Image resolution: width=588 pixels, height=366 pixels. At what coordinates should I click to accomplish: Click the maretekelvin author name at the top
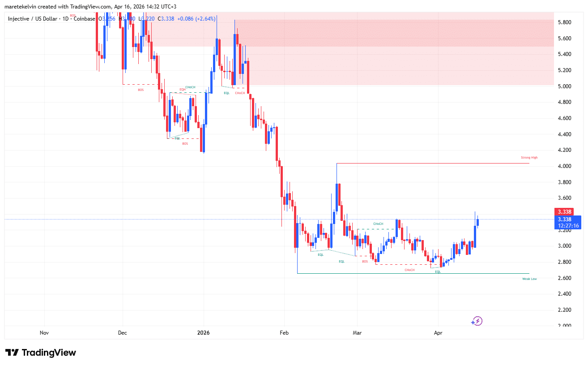click(20, 6)
